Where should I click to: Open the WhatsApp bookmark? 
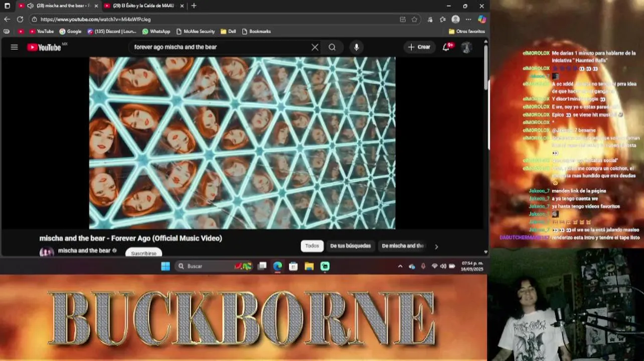tap(156, 31)
